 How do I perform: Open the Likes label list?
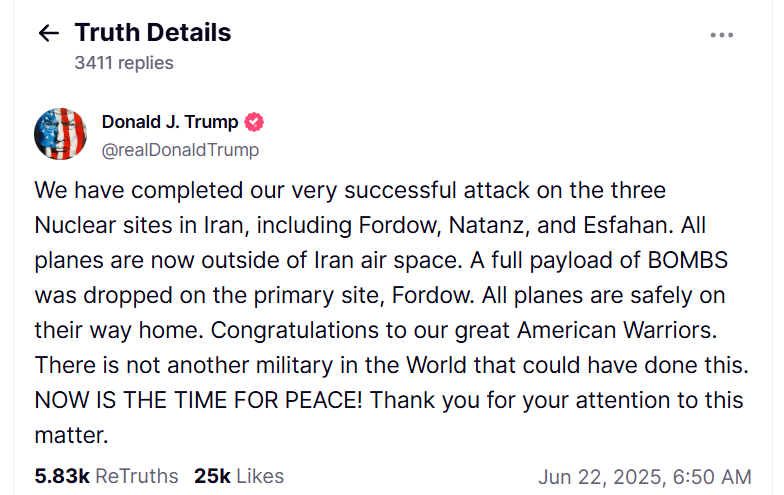(260, 476)
